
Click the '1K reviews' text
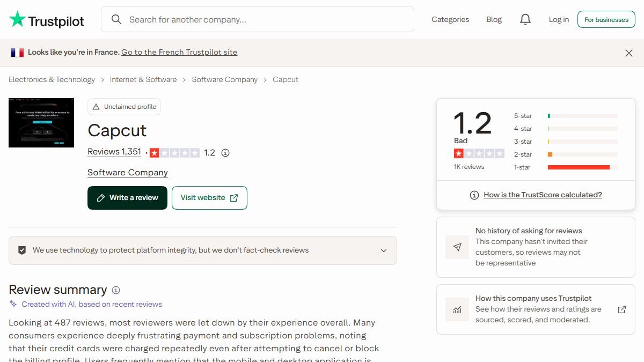point(469,167)
